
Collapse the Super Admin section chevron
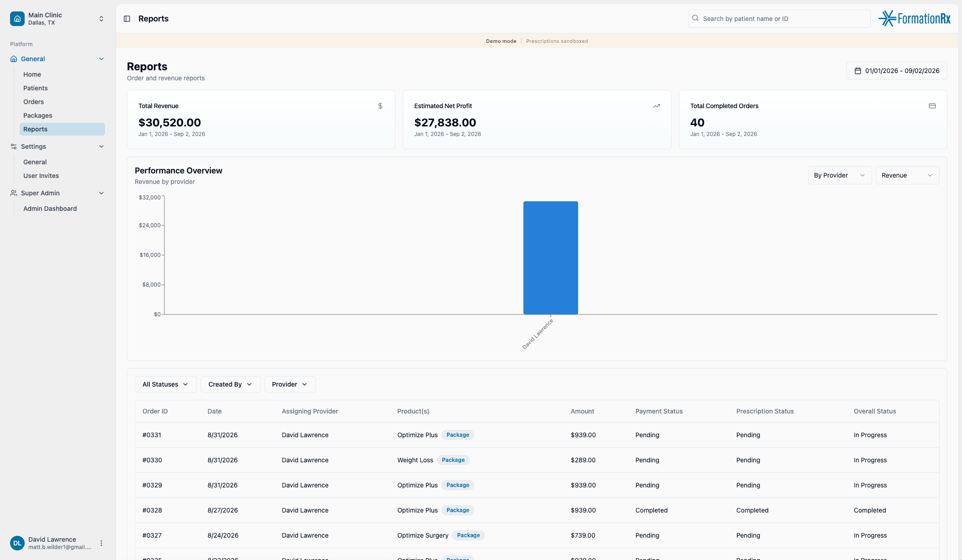[101, 193]
